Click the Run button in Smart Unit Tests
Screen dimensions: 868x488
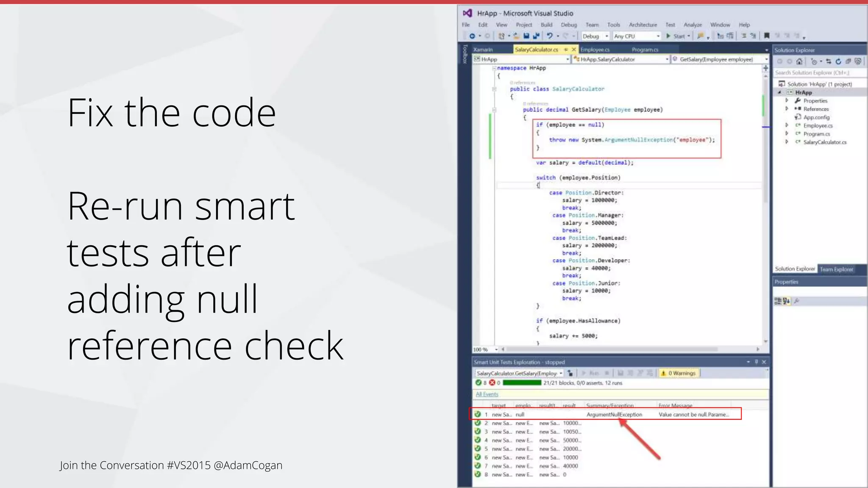pos(590,373)
